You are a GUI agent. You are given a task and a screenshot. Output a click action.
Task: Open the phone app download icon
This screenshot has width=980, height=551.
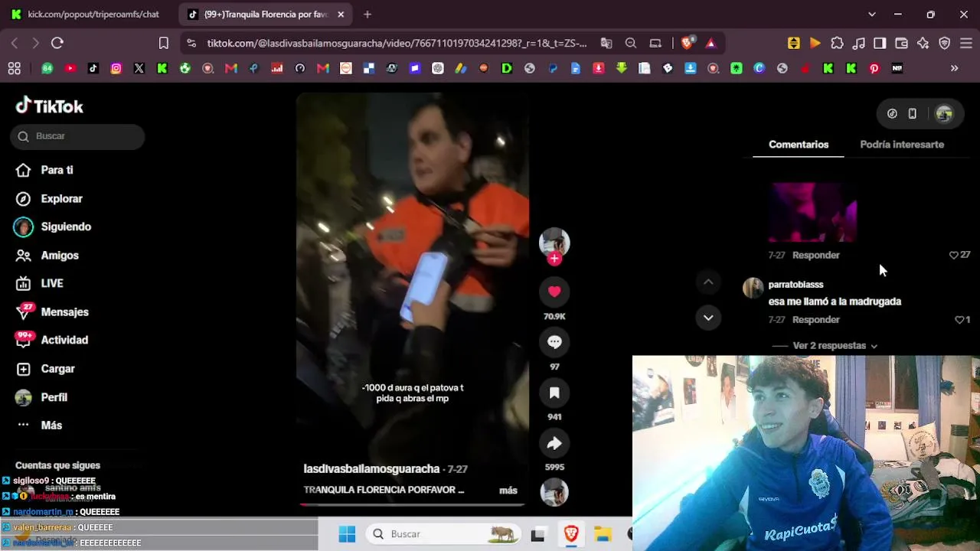[x=913, y=114]
